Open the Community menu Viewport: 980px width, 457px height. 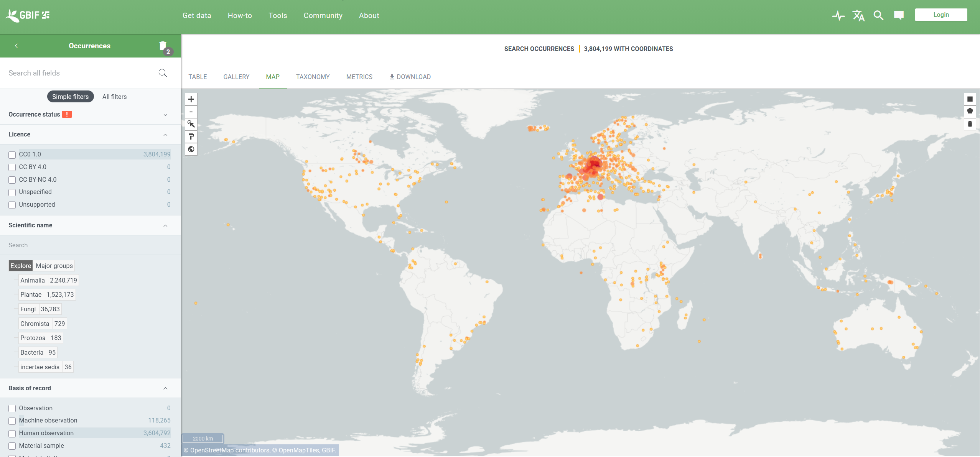(323, 15)
